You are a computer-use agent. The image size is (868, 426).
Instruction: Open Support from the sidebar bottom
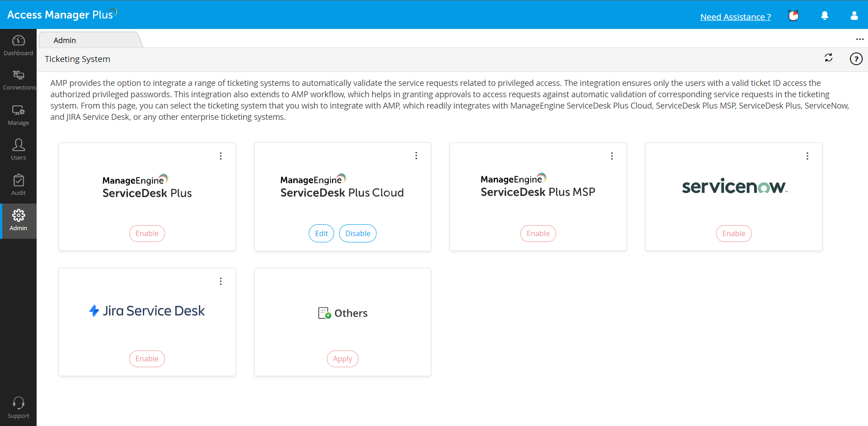pos(18,408)
